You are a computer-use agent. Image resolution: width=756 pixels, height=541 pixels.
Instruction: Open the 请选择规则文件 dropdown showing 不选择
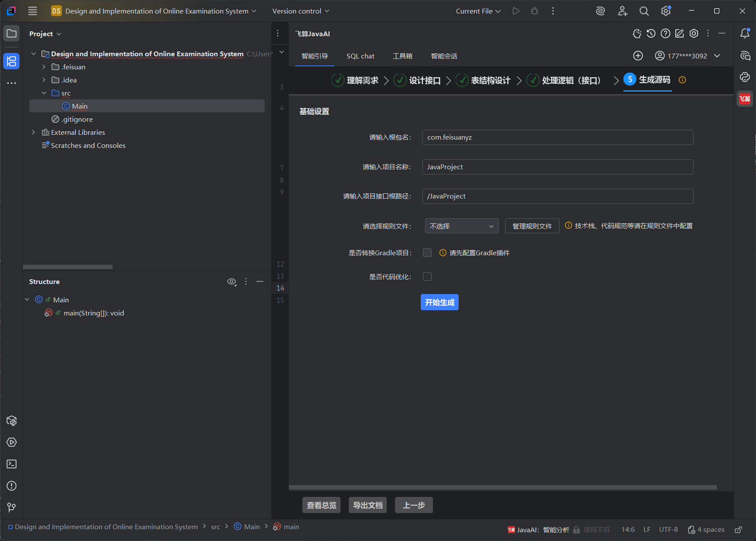(462, 226)
